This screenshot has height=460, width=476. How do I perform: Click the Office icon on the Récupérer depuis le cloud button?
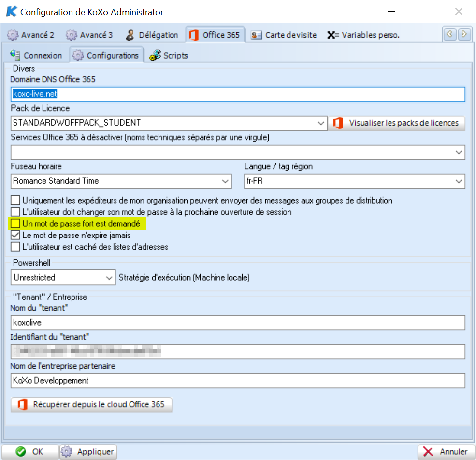[22, 405]
